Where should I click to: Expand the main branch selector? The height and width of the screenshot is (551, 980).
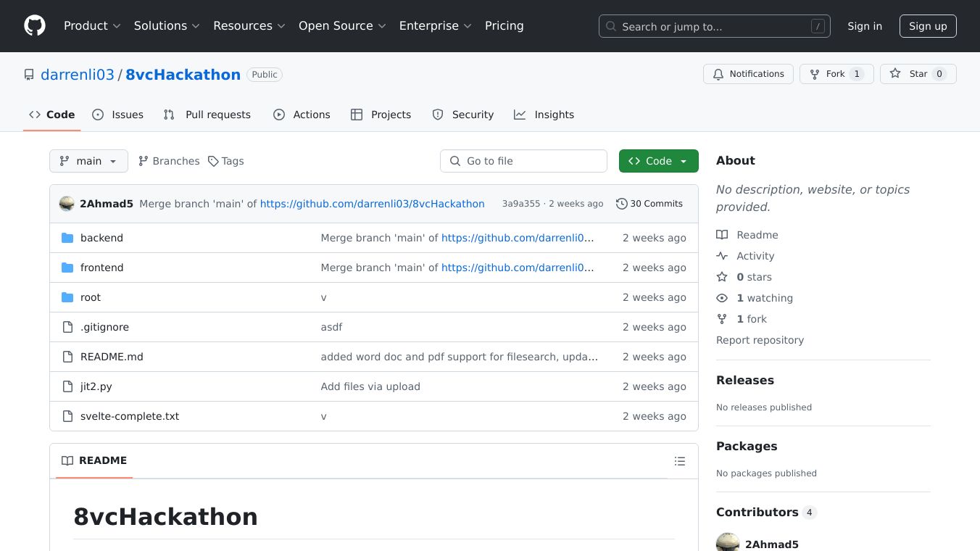click(x=88, y=161)
